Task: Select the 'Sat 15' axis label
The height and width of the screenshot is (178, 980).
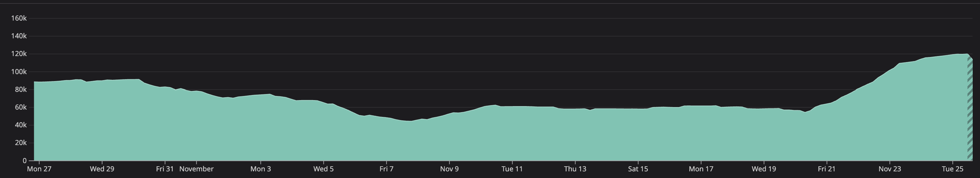Action: click(638, 169)
